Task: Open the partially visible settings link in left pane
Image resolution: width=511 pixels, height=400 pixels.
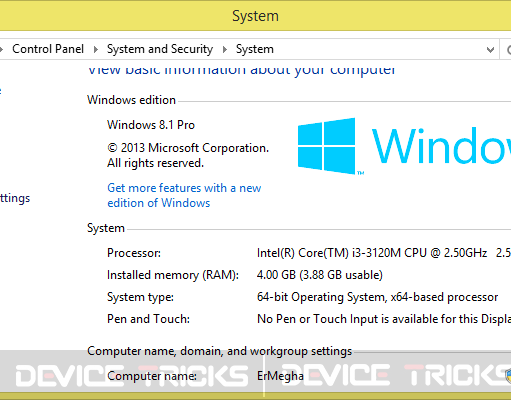Action: coord(15,198)
